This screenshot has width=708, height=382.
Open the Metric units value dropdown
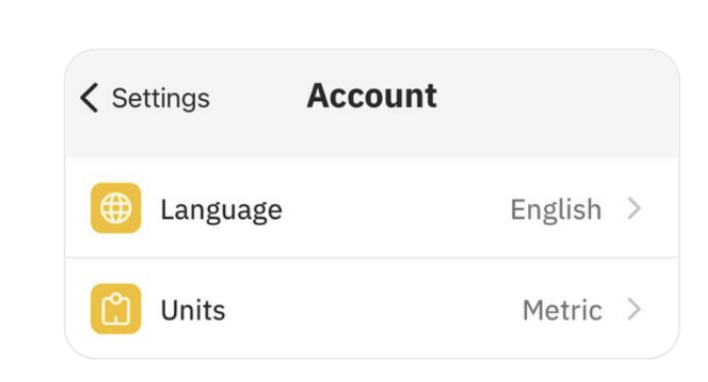[x=563, y=311]
